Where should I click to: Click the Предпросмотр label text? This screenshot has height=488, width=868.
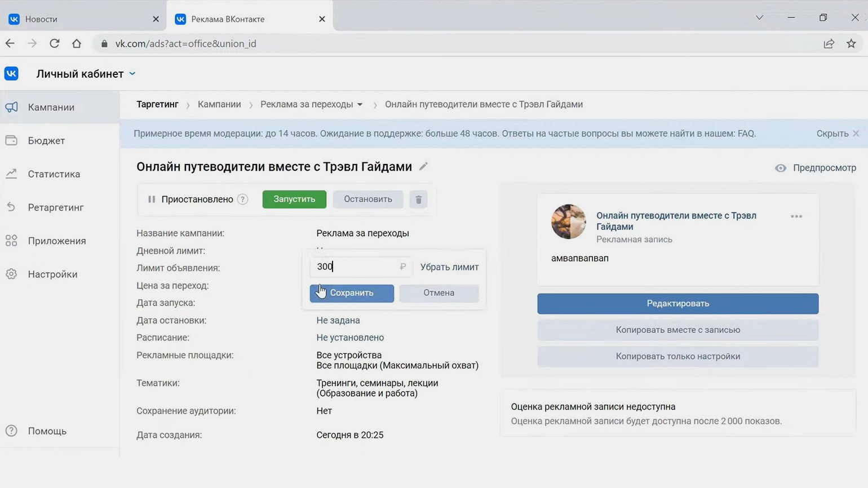click(825, 168)
